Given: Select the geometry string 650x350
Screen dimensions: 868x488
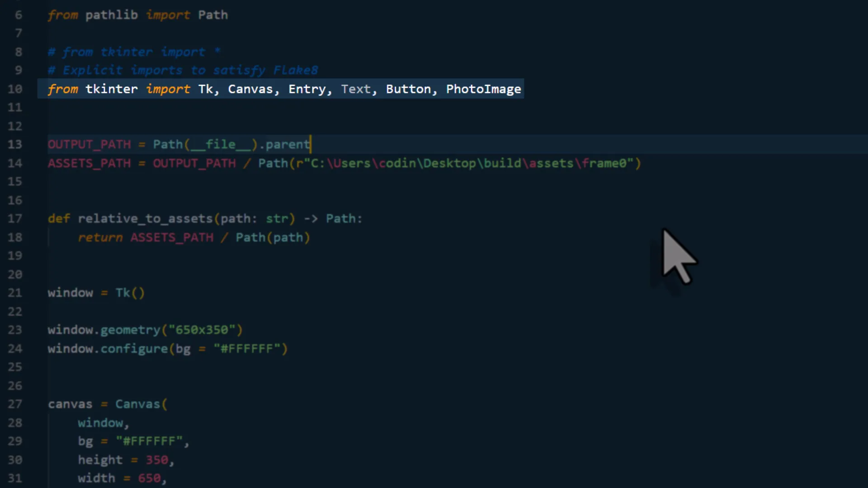Looking at the screenshot, I should [204, 329].
